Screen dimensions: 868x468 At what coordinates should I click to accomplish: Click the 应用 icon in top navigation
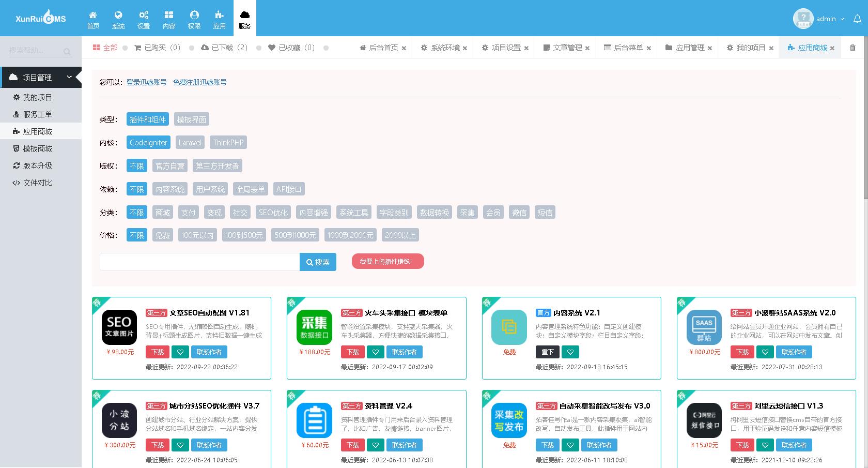pos(219,18)
